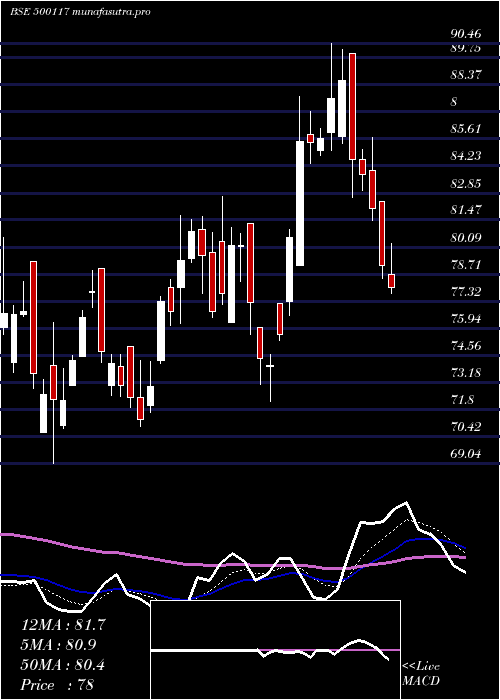Image resolution: width=500 pixels, height=700 pixels.
Task: Click the 71.8 price axis label
Action: [462, 400]
